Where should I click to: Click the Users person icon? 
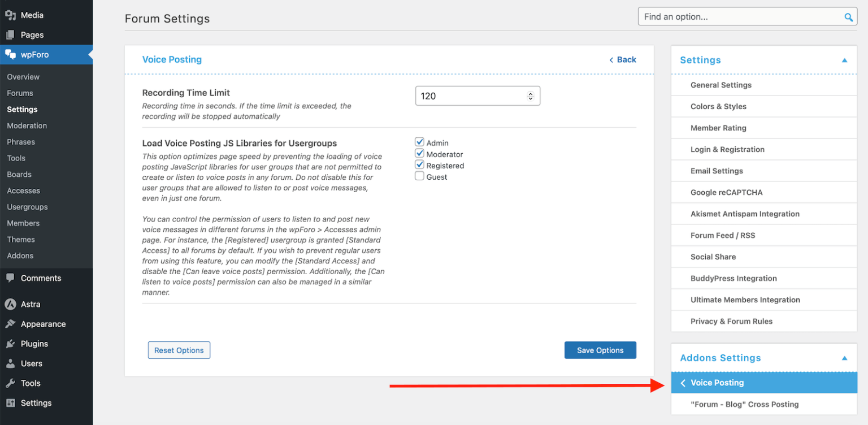tap(10, 363)
